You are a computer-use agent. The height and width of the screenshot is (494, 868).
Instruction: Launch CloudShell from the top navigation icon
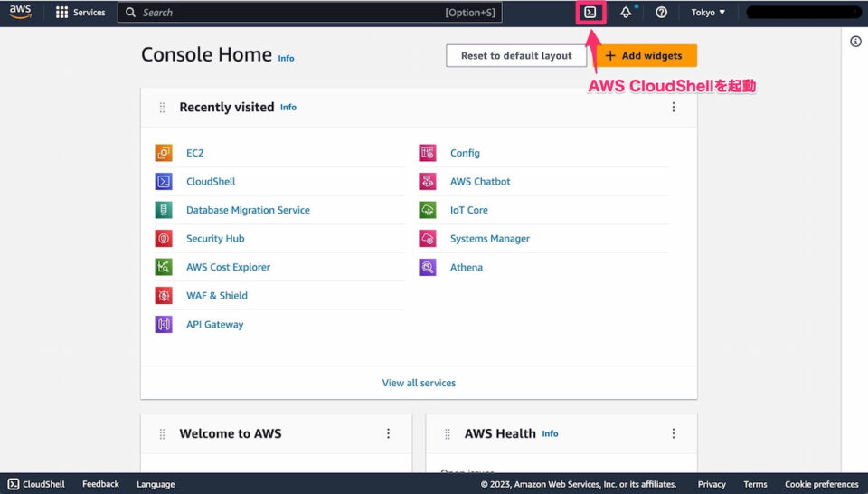coord(590,12)
